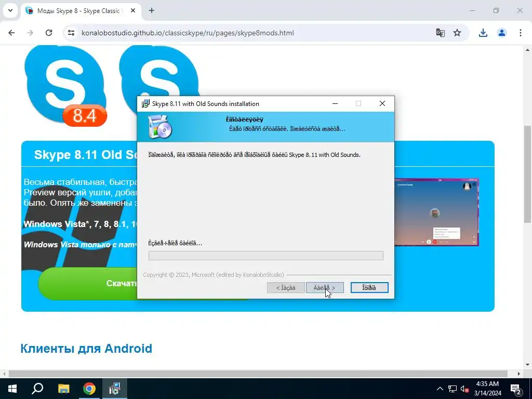
Task: Minimize the Skype 8.11 installer window
Action: (335, 103)
